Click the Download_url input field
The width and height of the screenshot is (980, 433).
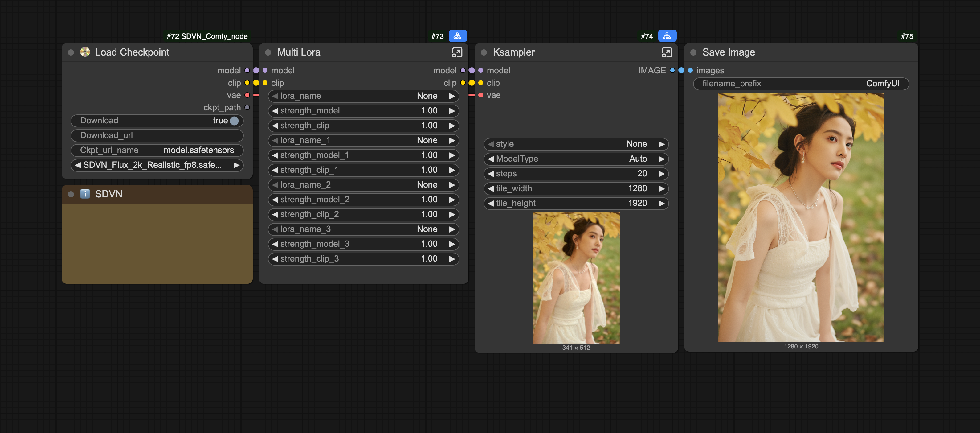[x=157, y=136]
